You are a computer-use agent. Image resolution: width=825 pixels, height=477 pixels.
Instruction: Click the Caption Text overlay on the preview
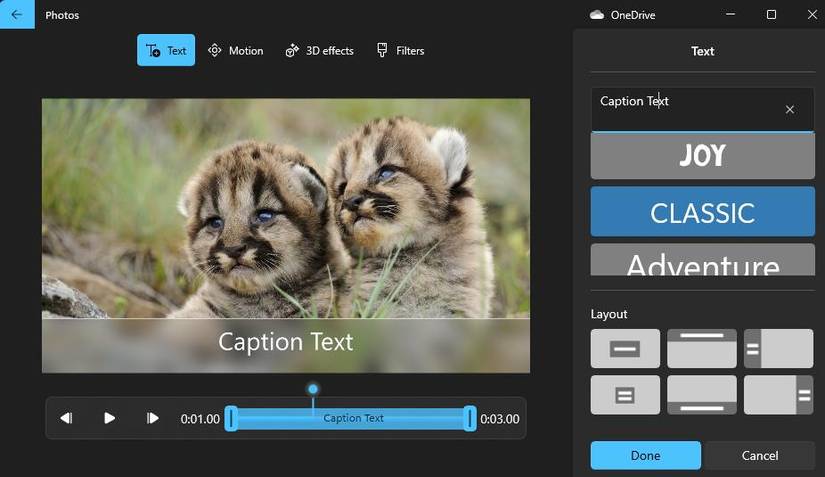[x=286, y=342]
